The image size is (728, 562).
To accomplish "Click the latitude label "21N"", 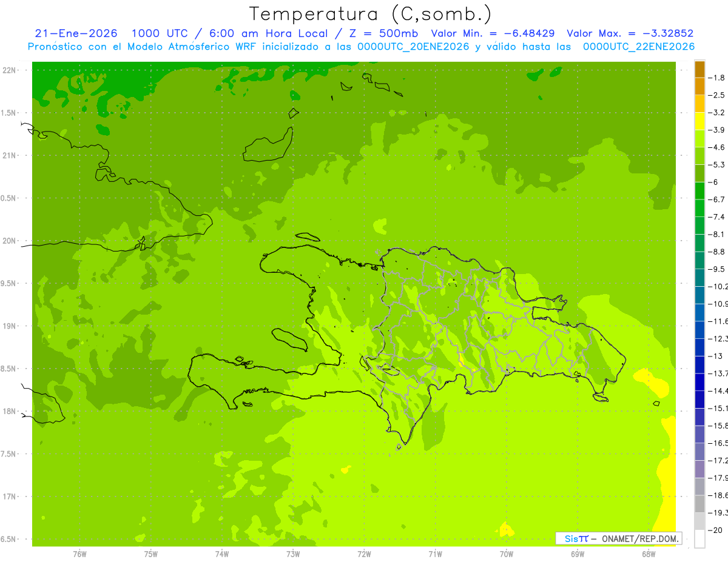I will (9, 156).
